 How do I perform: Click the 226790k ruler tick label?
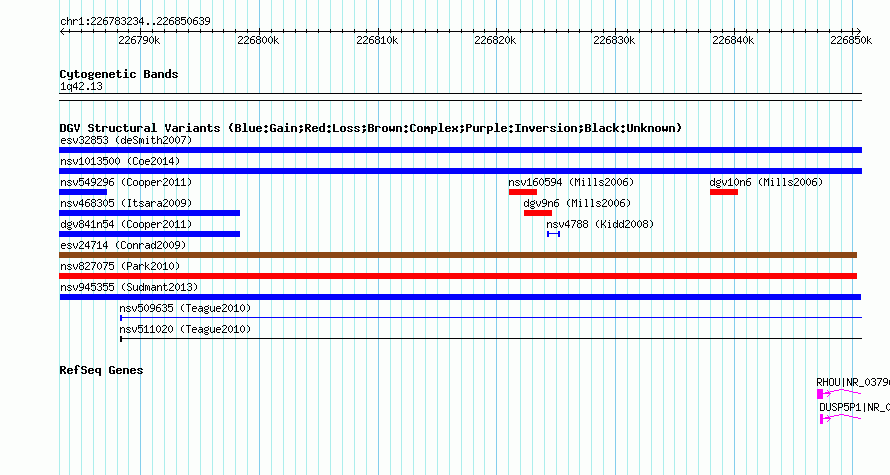pos(139,40)
